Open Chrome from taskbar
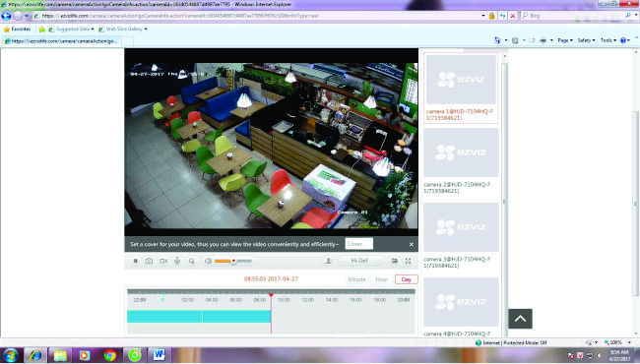The width and height of the screenshot is (640, 364). [110, 355]
